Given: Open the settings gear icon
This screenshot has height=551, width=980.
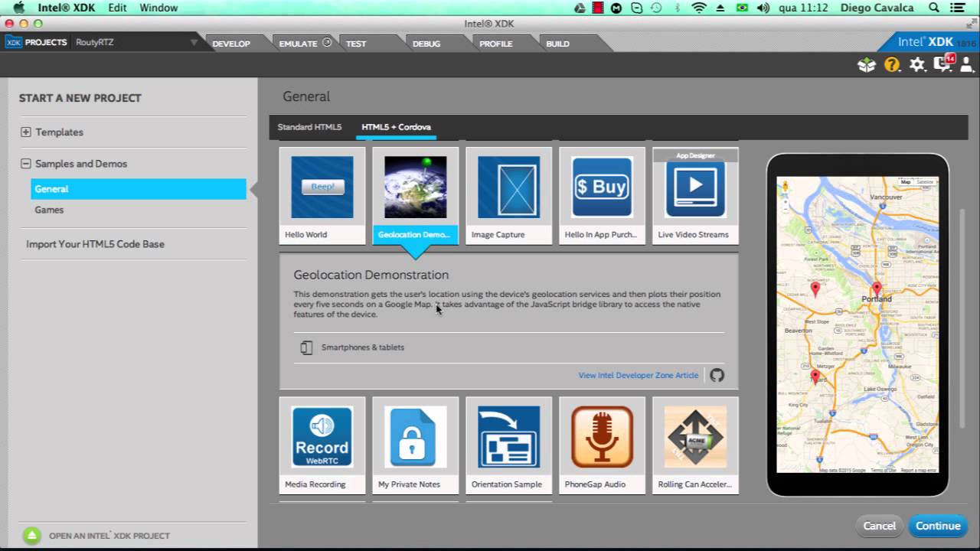Looking at the screenshot, I should (x=917, y=65).
